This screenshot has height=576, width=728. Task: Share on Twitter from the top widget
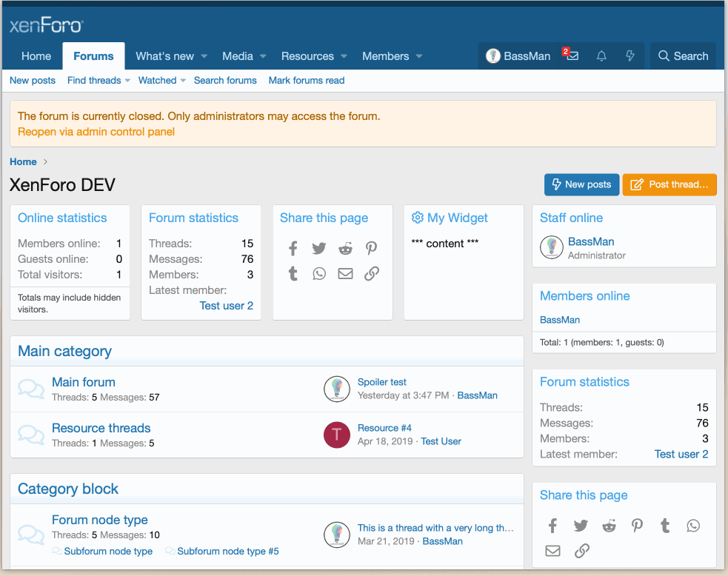319,249
